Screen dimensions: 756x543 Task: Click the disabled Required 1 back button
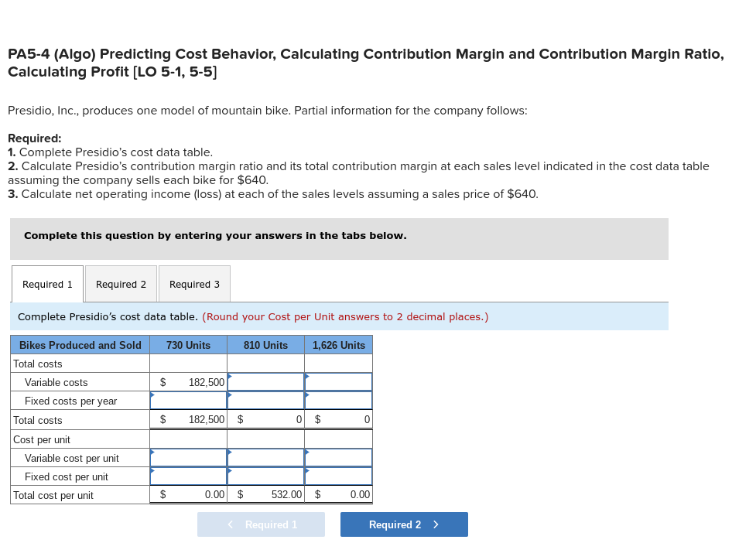pos(261,524)
